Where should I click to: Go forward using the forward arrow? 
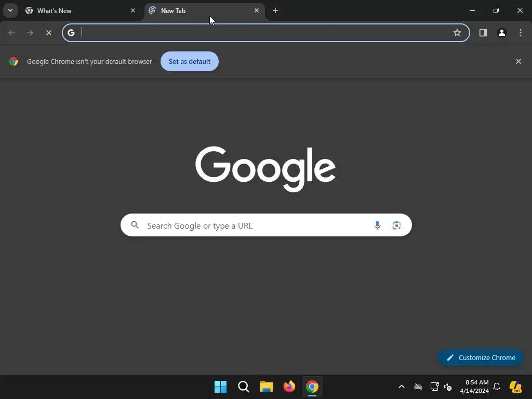[x=30, y=33]
